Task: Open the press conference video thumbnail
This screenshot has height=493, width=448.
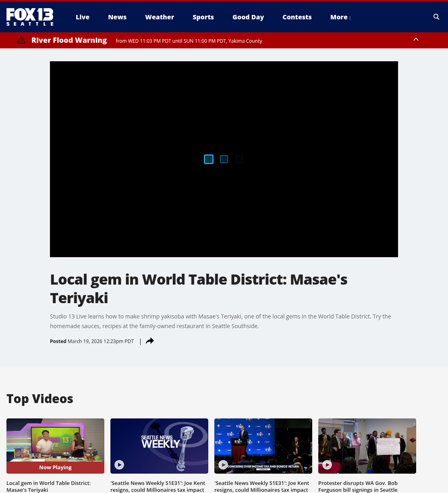Action: pyautogui.click(x=263, y=446)
